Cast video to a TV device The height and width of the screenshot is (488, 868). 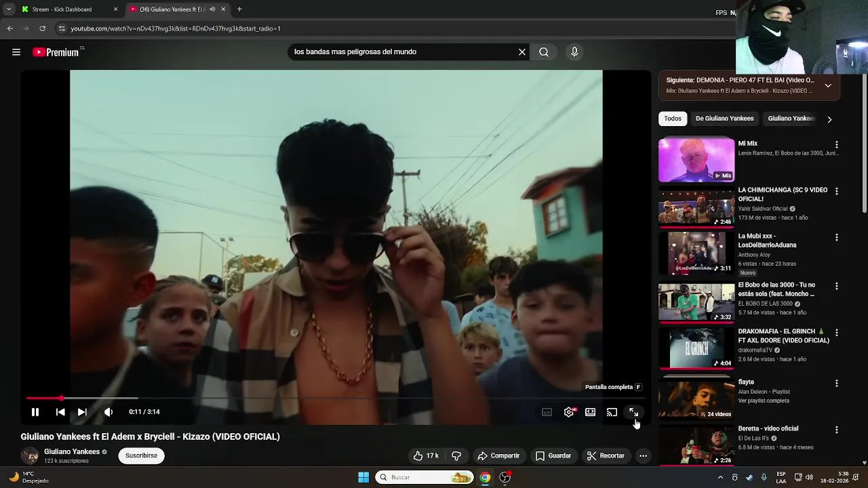[x=612, y=412]
